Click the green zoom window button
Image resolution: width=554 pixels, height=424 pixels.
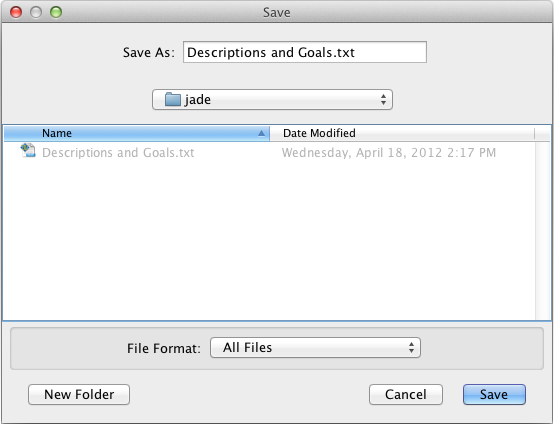[56, 12]
